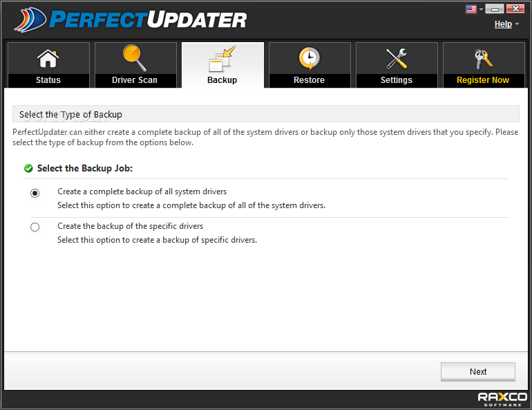The height and width of the screenshot is (410, 532).
Task: Click the PerfectUpdater logo
Action: tap(131, 19)
